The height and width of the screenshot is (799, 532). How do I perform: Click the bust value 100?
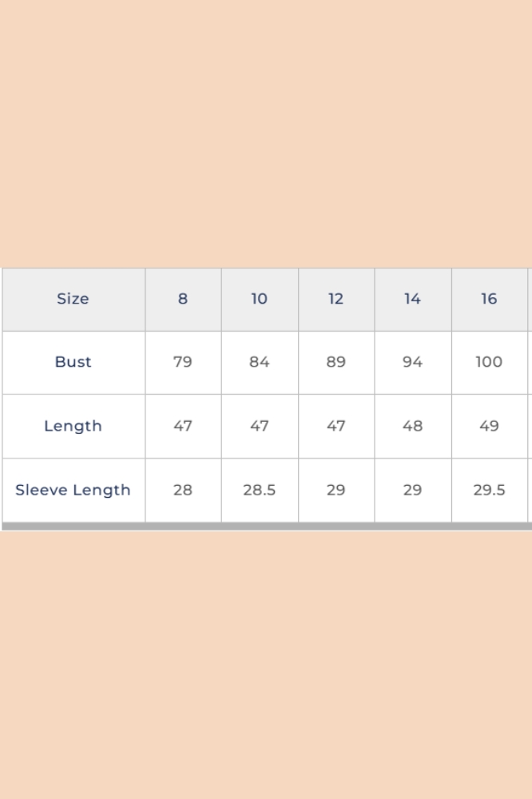coord(489,362)
